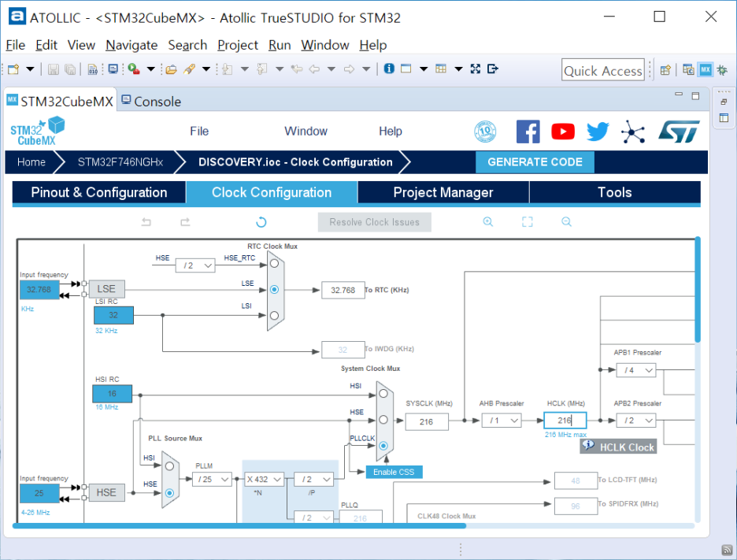This screenshot has height=560, width=737.
Task: Click the Save All toolbar icon
Action: pyautogui.click(x=70, y=69)
